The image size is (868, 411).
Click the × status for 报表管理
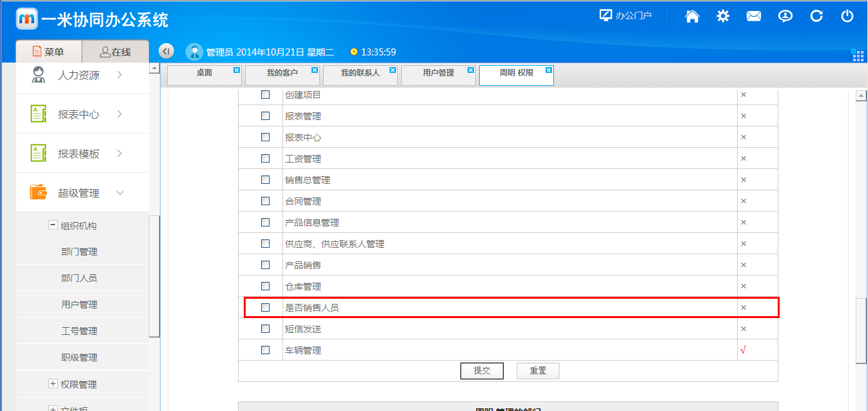743,116
